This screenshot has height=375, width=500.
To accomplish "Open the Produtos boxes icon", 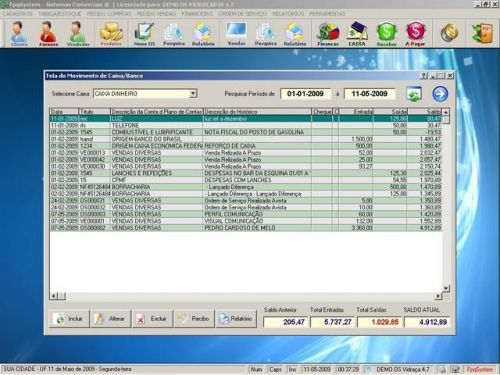I will pos(111,33).
